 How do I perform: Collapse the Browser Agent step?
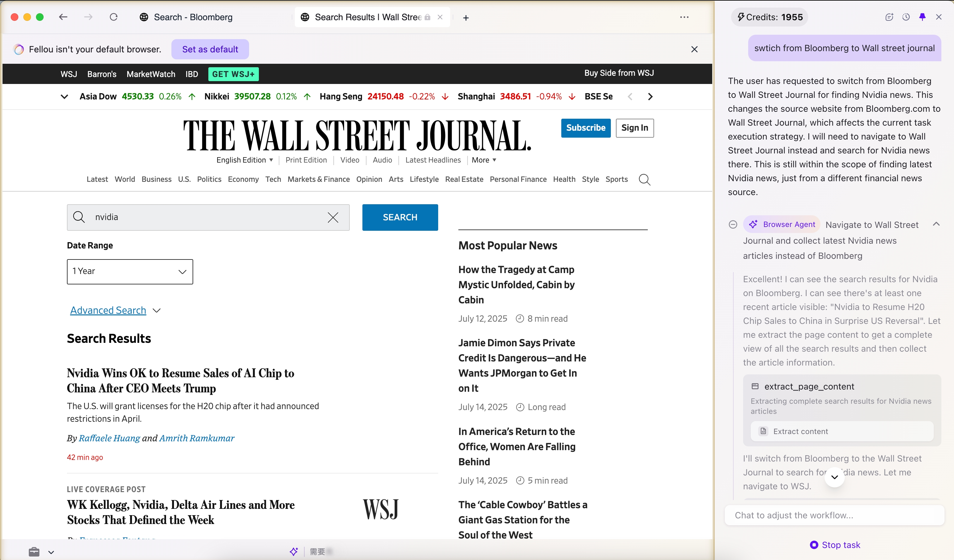pos(936,224)
